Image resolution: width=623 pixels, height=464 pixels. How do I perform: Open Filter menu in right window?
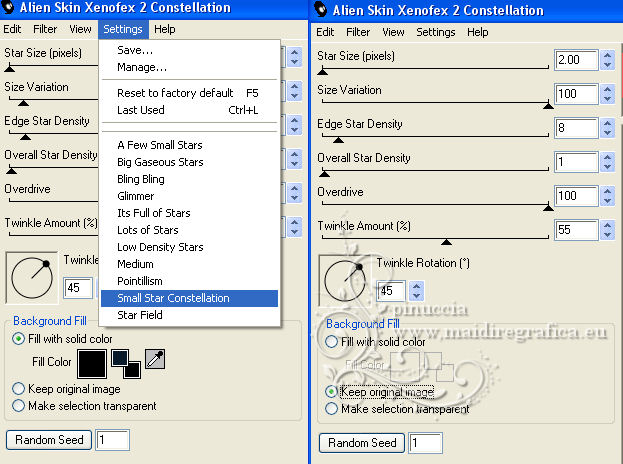pyautogui.click(x=358, y=32)
